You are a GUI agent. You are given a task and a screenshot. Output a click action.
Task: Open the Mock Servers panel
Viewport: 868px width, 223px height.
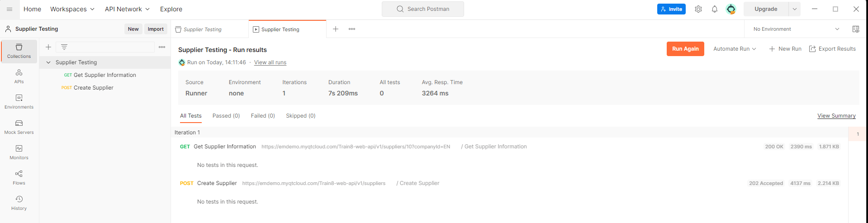coord(19,127)
